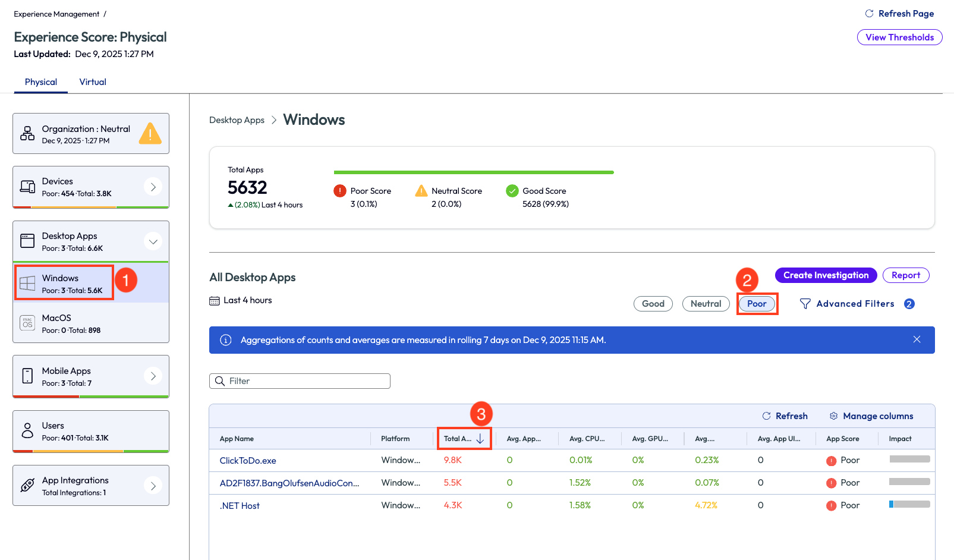Viewport: 954px width, 560px height.
Task: Click the table Refresh icon
Action: pos(766,416)
